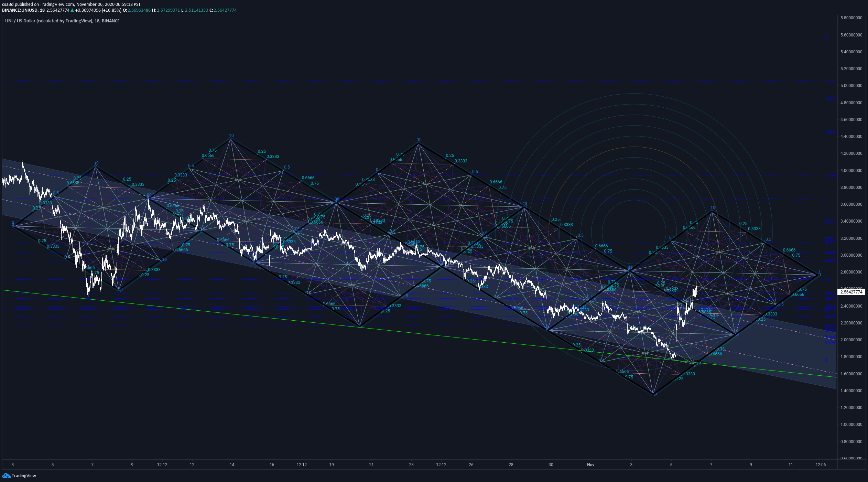The image size is (868, 482).
Task: Click the 5.00000000 price axis label
Action: [x=851, y=86]
